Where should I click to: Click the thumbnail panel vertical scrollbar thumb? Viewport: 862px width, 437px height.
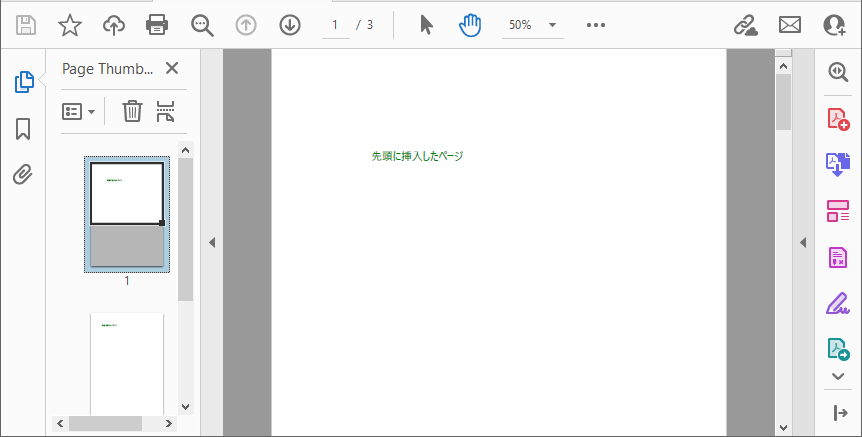click(x=185, y=229)
